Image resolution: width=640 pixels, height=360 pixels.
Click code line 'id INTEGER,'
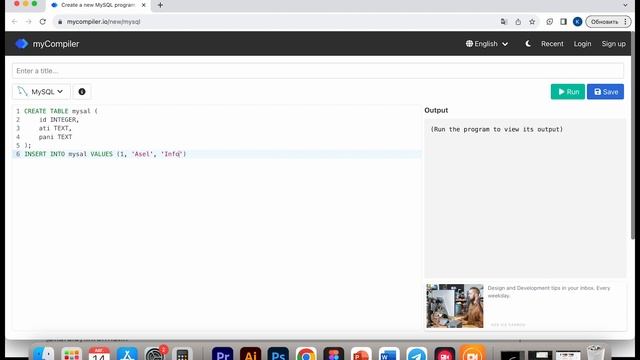click(59, 120)
